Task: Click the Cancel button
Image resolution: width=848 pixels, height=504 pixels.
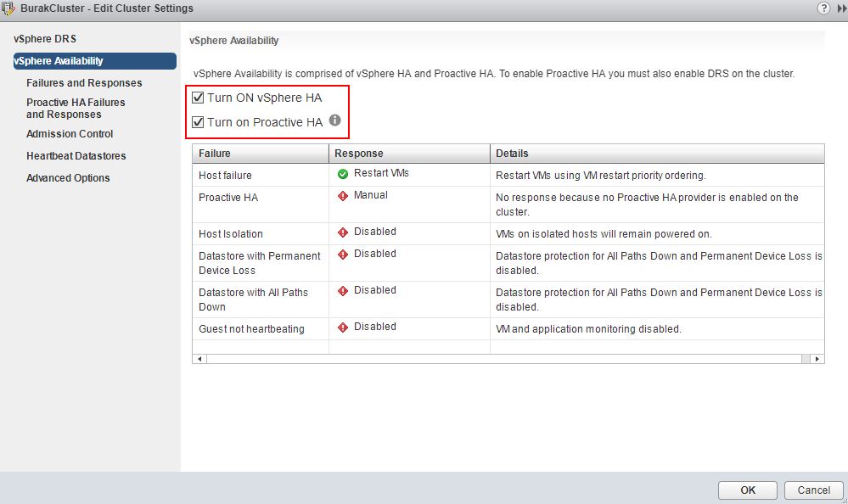Action: pos(813,490)
